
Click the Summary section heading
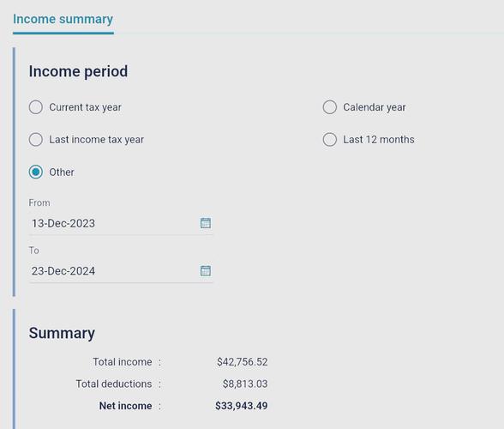tap(62, 334)
